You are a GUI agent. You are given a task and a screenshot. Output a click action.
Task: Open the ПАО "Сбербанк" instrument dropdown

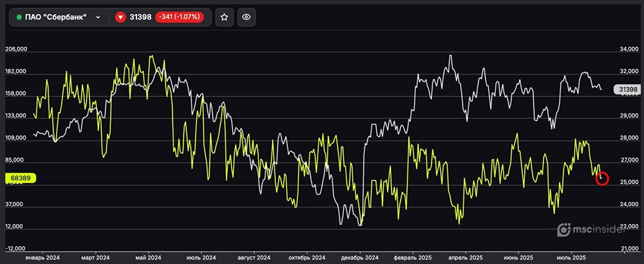(59, 17)
